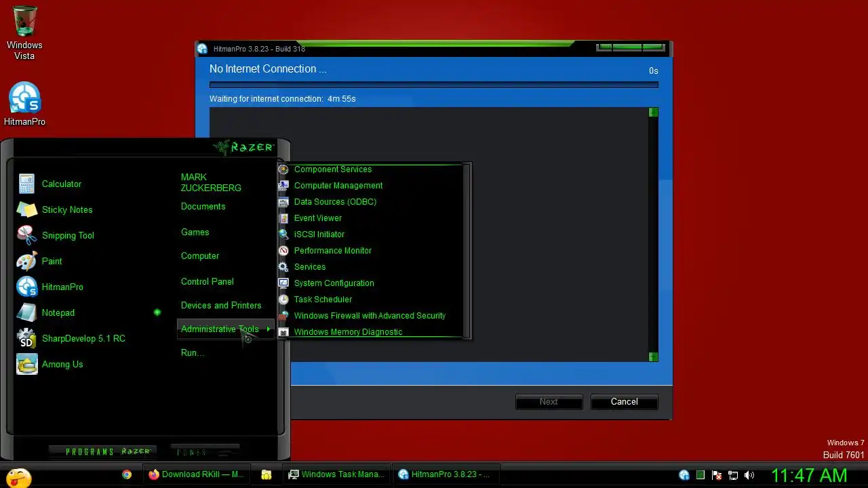Open the Programs list button
The width and height of the screenshot is (868, 488).
pos(102,451)
